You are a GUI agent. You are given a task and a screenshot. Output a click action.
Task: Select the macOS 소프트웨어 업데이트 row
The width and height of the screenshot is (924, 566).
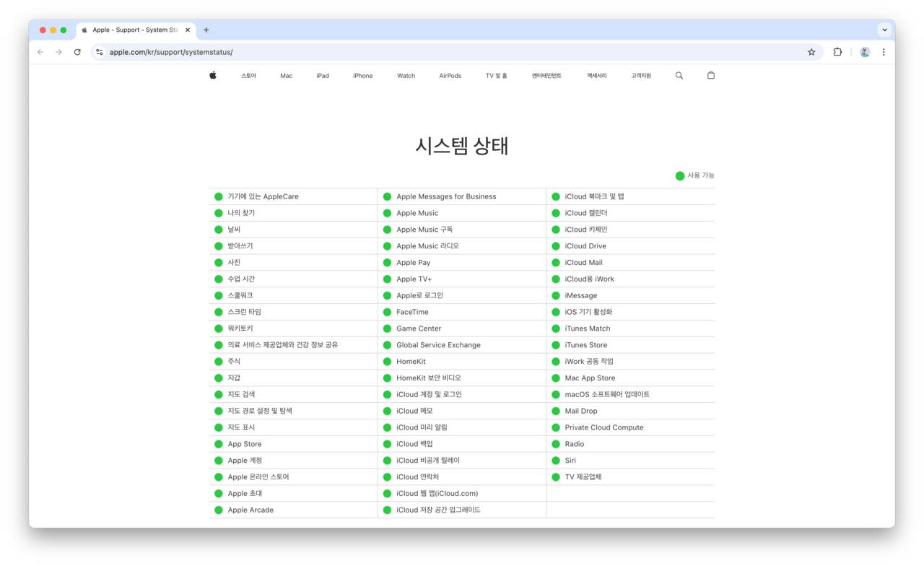(630, 395)
